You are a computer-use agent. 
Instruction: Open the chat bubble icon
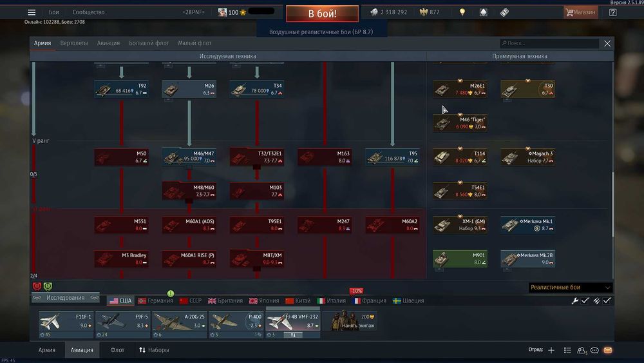click(594, 350)
